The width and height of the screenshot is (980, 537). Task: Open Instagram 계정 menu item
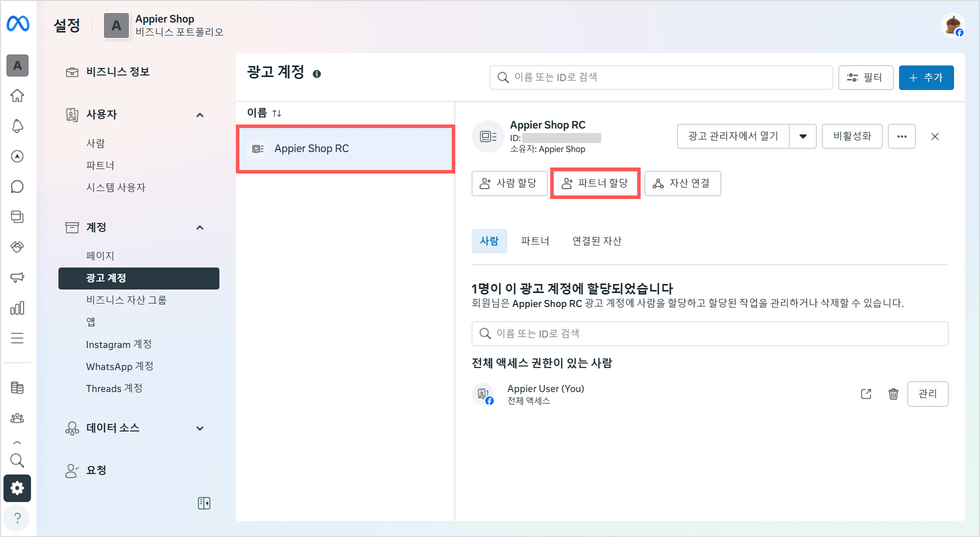point(119,344)
